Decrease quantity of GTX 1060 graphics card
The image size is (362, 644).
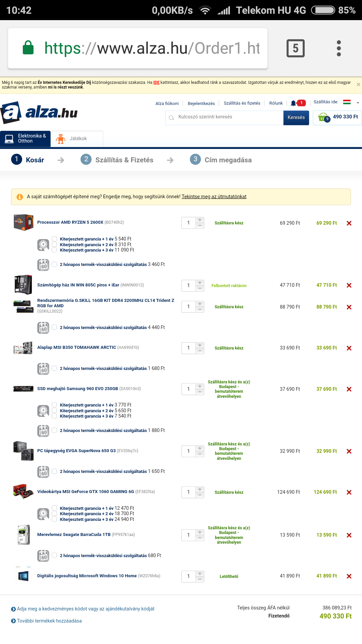point(200,495)
